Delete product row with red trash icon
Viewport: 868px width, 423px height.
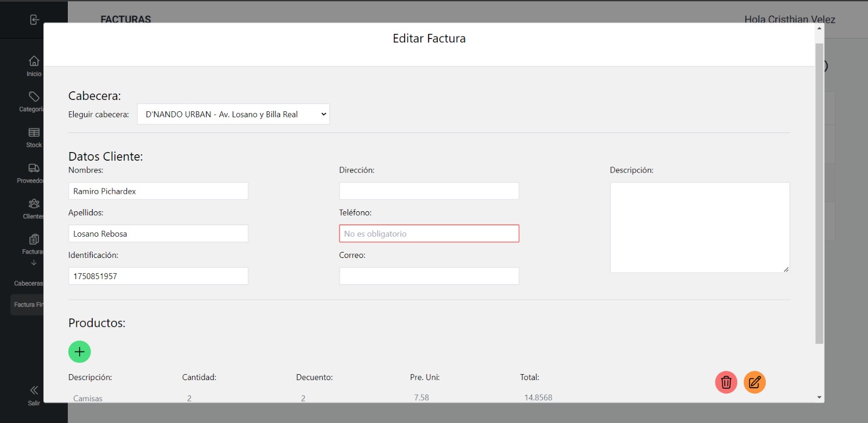click(726, 382)
